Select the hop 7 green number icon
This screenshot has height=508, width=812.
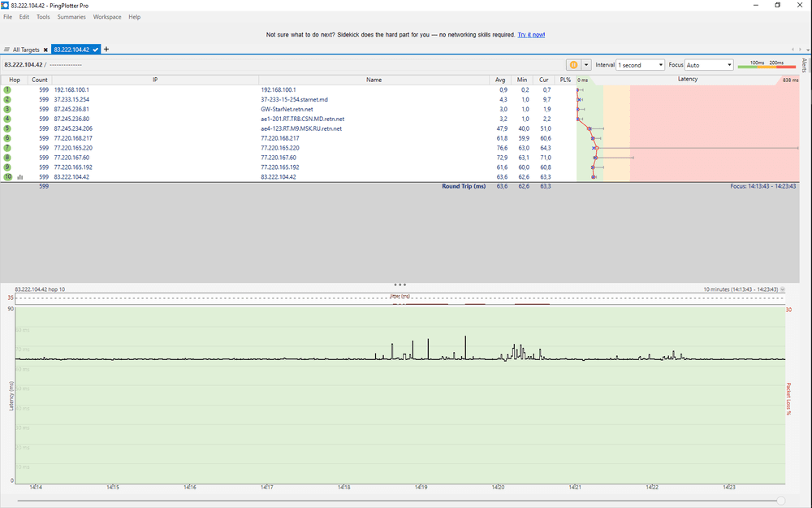tap(7, 148)
